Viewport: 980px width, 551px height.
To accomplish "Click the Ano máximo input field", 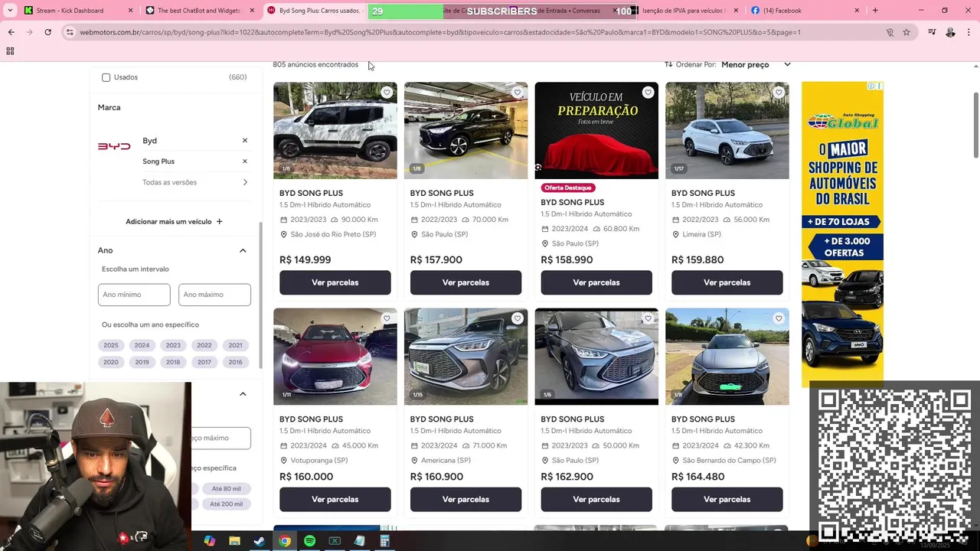I will tap(214, 295).
